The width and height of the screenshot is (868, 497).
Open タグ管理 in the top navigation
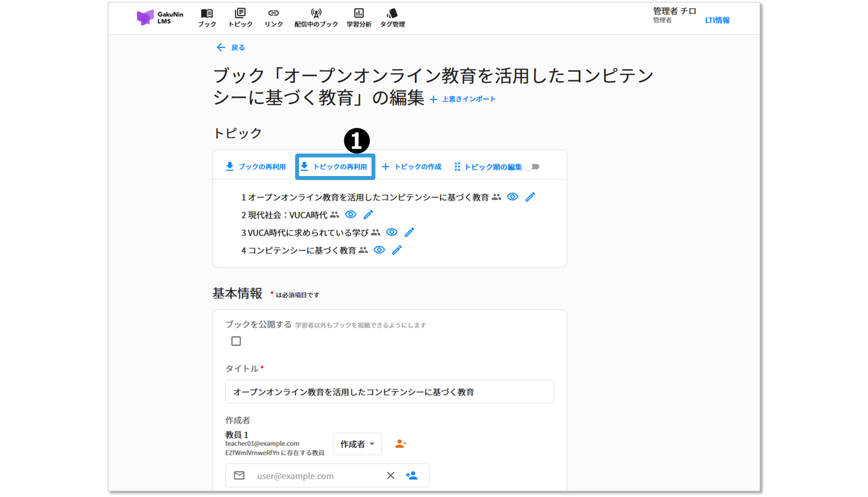click(x=392, y=18)
